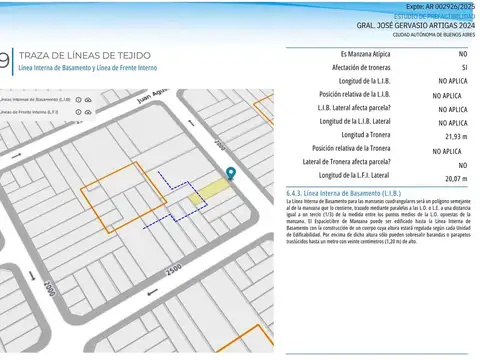Click the 'Líneas Internas de Basamento (L.I.B)' legend entry

35,100
